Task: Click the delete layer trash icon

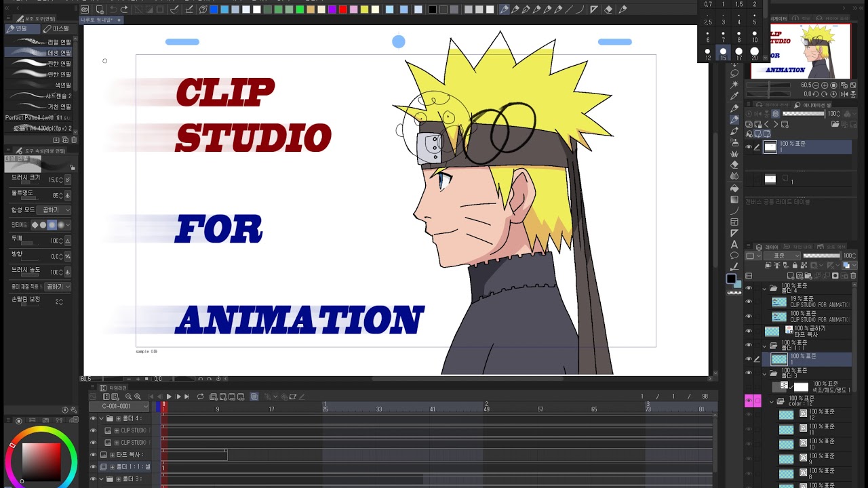Action: 853,276
